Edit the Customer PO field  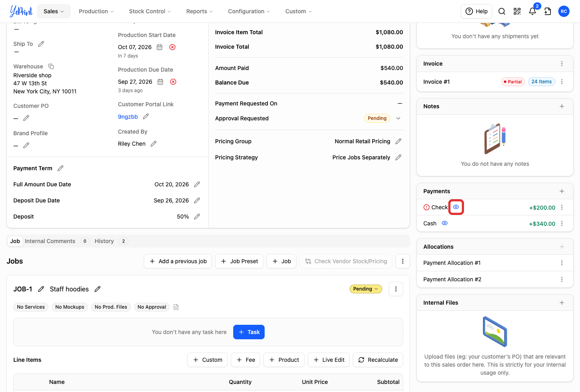point(26,118)
